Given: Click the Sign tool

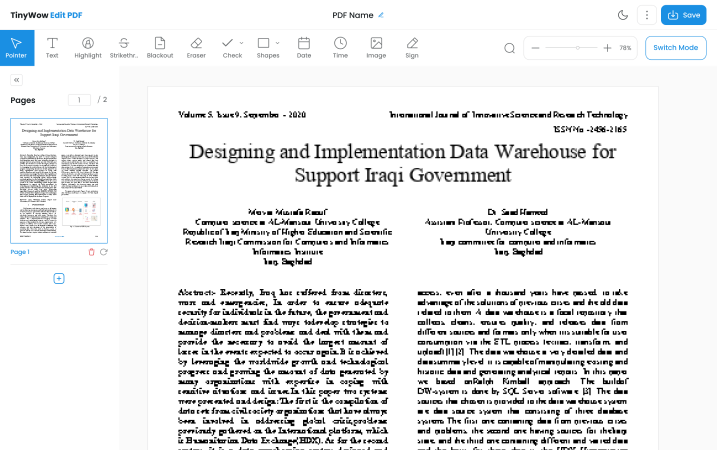Looking at the screenshot, I should pyautogui.click(x=412, y=47).
